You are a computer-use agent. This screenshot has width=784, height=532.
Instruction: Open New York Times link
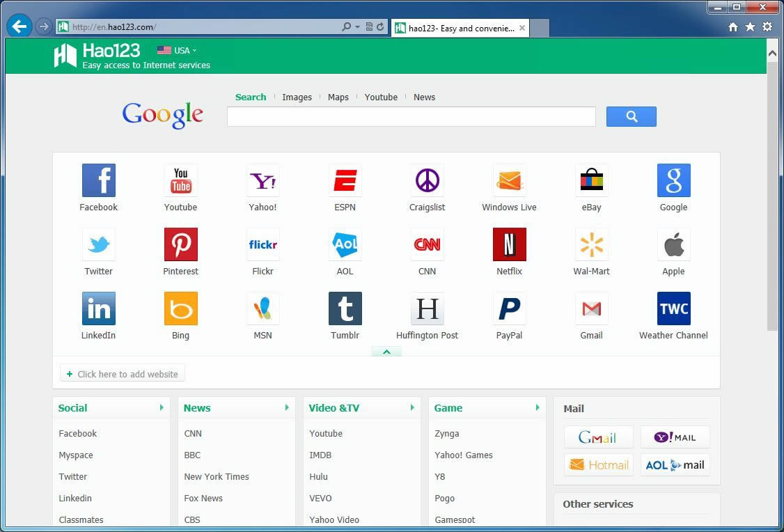[x=216, y=476]
